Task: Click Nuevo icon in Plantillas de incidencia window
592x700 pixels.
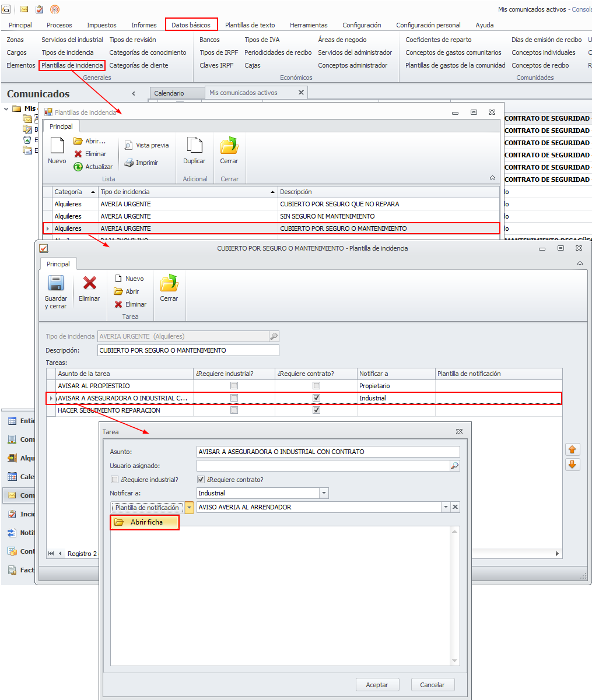Action: (x=57, y=146)
